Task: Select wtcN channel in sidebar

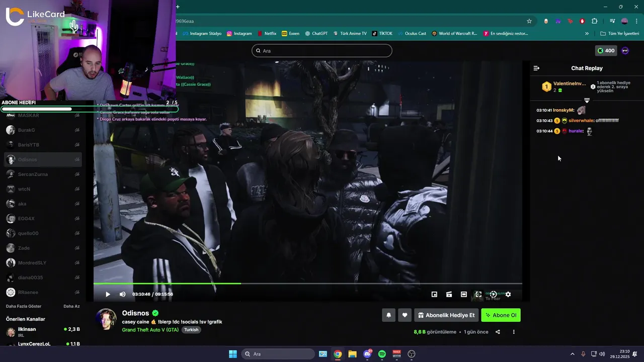Action: (x=43, y=189)
